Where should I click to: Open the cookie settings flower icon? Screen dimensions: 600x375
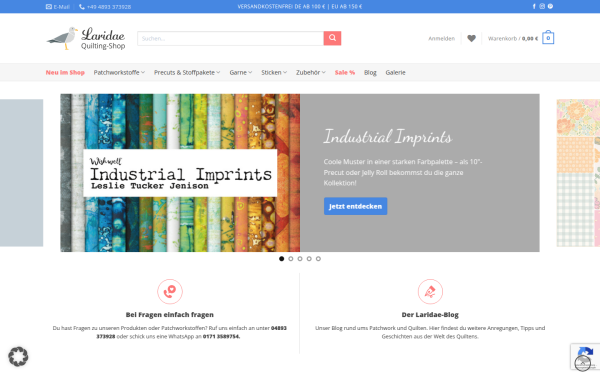[x=18, y=357]
